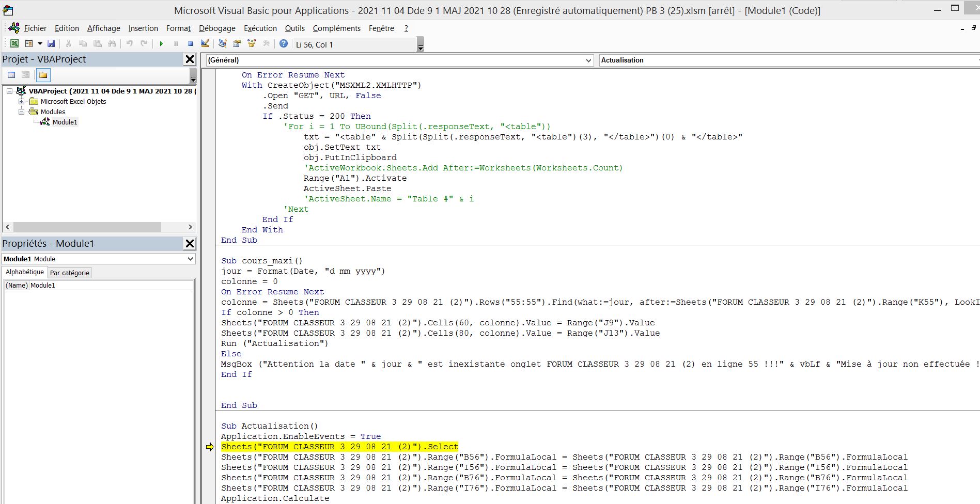
Task: Select Module1 in the project tree
Action: point(65,122)
